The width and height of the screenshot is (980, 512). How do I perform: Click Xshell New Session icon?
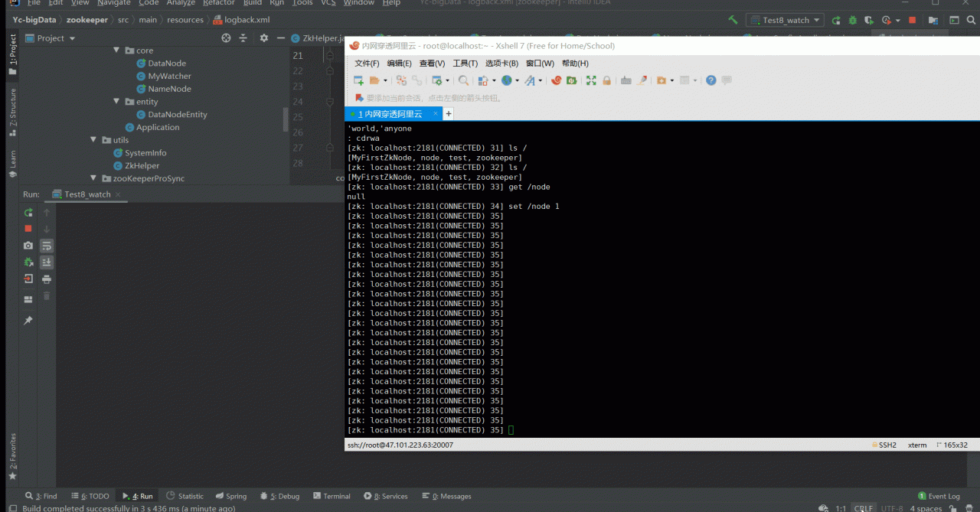[358, 80]
